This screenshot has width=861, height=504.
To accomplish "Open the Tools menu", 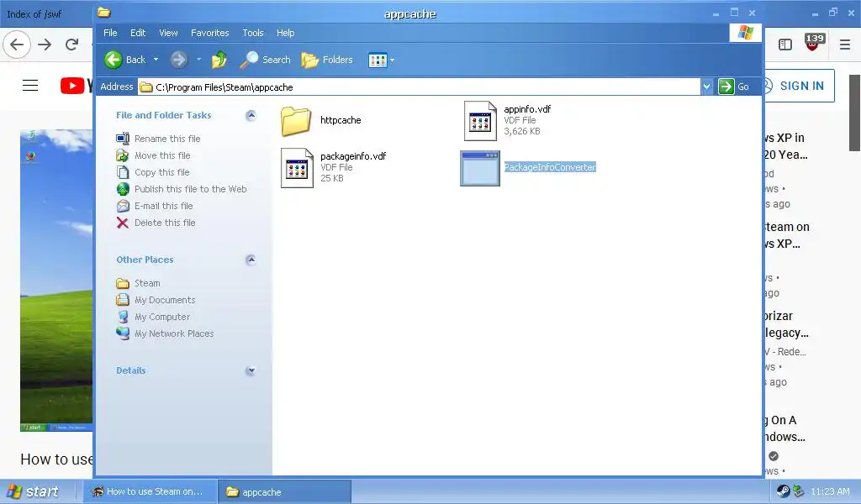I will pos(252,33).
